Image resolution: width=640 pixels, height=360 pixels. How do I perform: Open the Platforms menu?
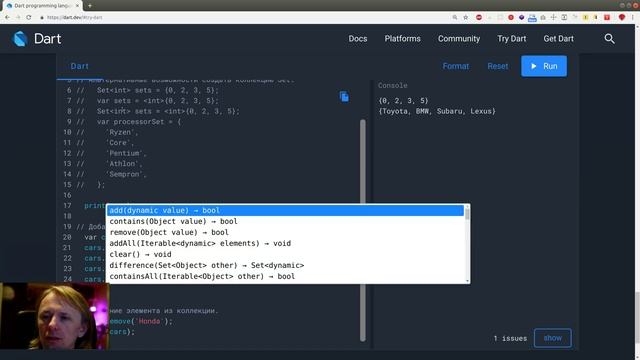pos(402,39)
